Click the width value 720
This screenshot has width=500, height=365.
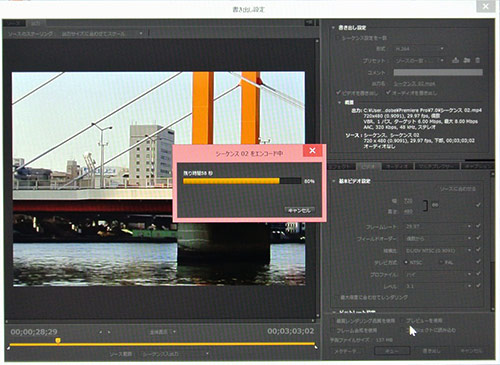pyautogui.click(x=408, y=201)
